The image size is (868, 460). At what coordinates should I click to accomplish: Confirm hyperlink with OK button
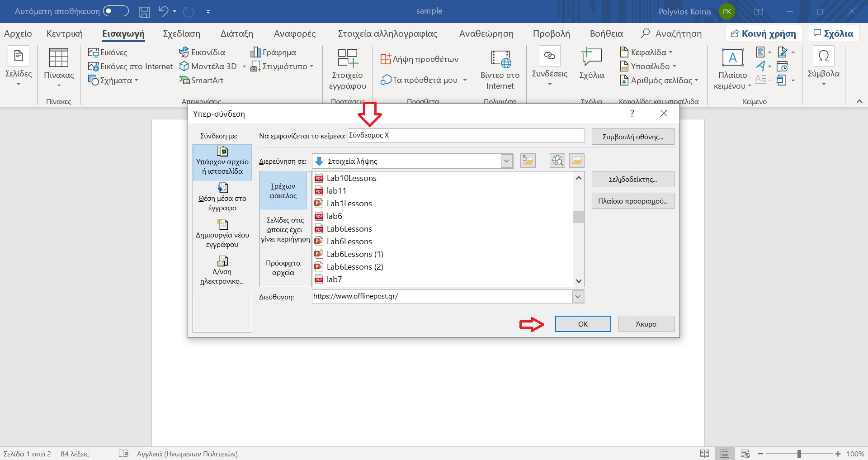click(583, 324)
